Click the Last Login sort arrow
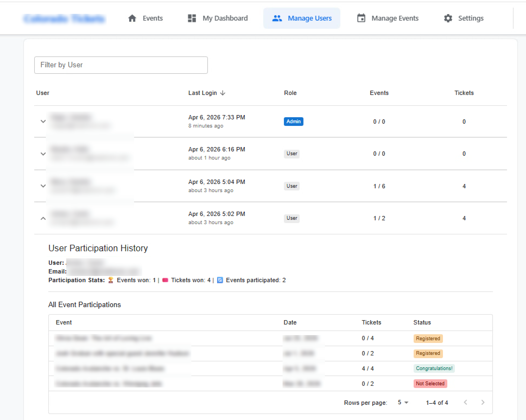This screenshot has width=526, height=420. click(223, 93)
